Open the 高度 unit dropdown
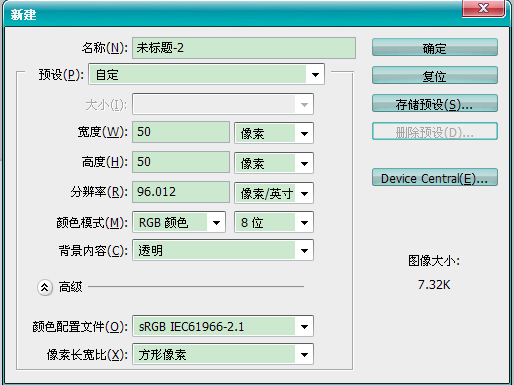Screen dimensions: 514x385 point(274,163)
